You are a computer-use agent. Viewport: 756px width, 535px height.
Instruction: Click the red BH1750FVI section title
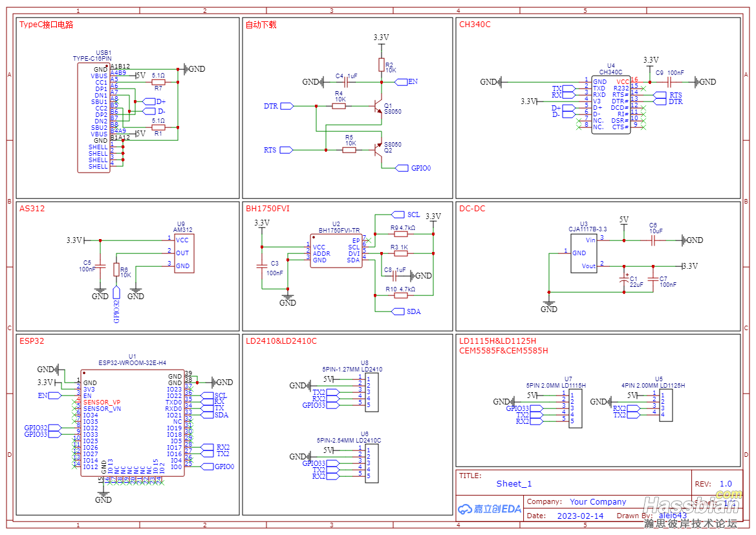click(268, 209)
